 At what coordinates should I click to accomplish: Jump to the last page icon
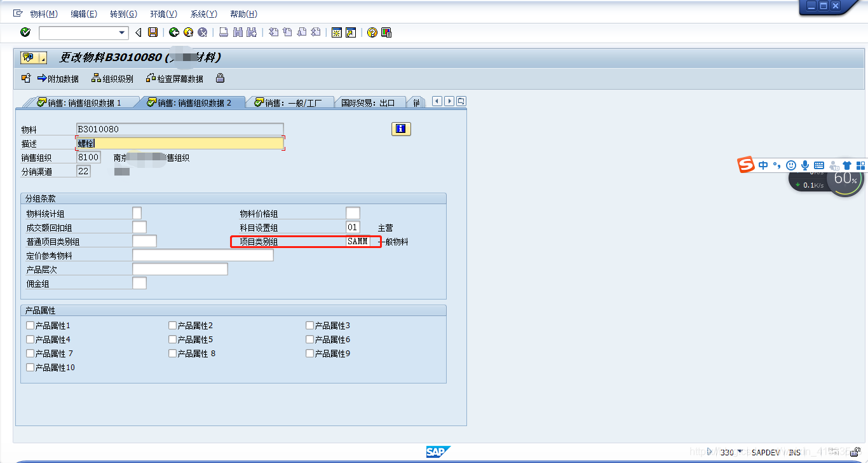pyautogui.click(x=316, y=32)
